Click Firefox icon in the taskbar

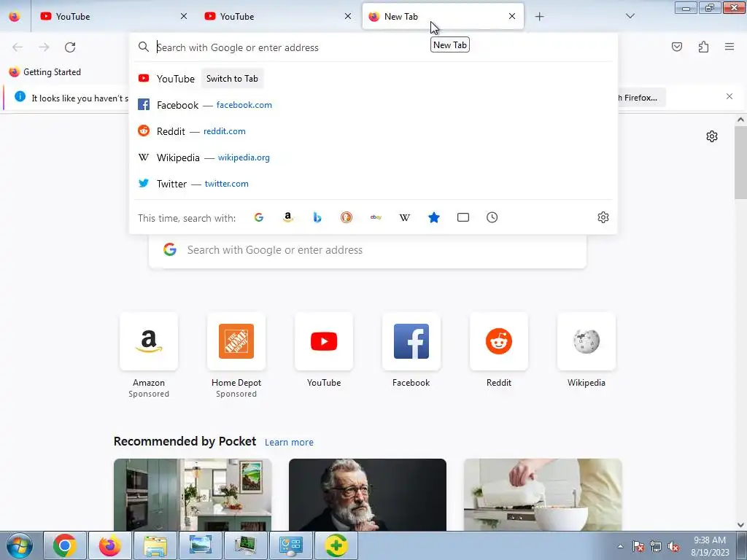tap(109, 545)
